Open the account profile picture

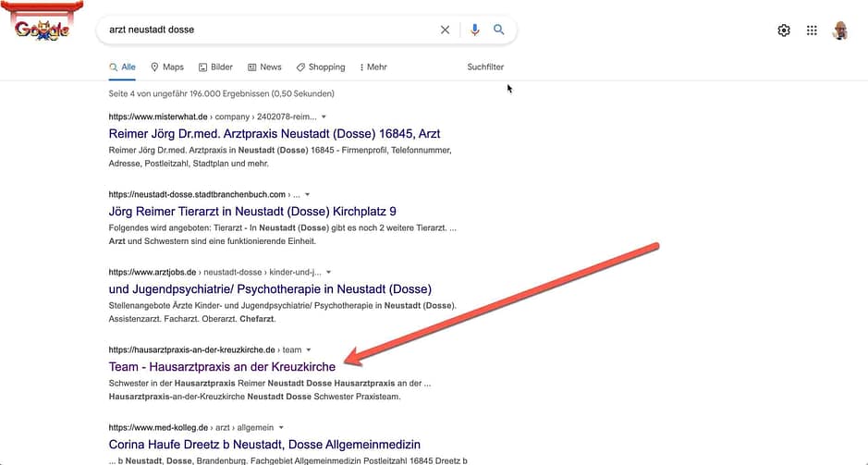point(840,31)
